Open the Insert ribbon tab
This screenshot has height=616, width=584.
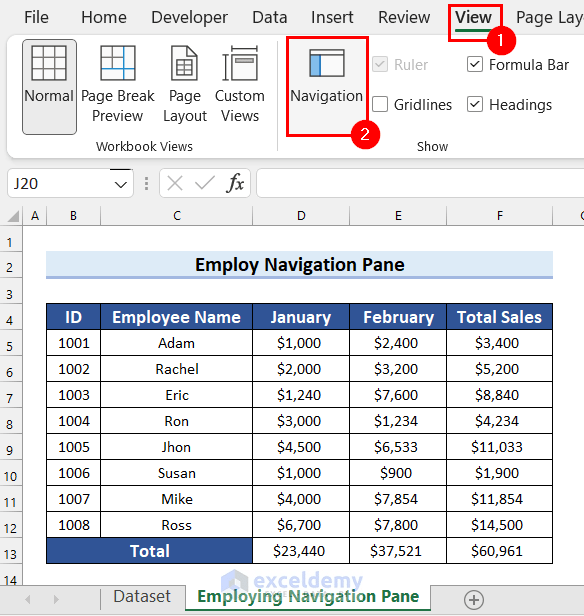tap(332, 17)
